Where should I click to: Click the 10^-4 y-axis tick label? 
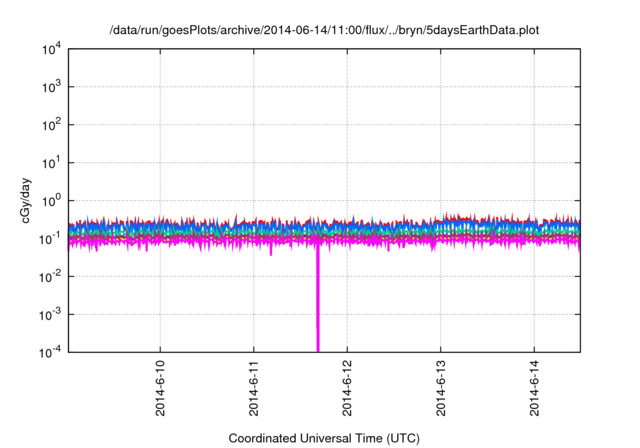point(52,351)
